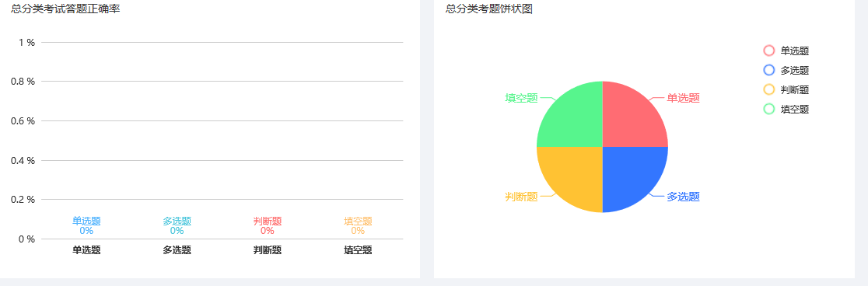This screenshot has height=286, width=868.
Task: Click the 填空题 x-axis category label
Action: 358,250
